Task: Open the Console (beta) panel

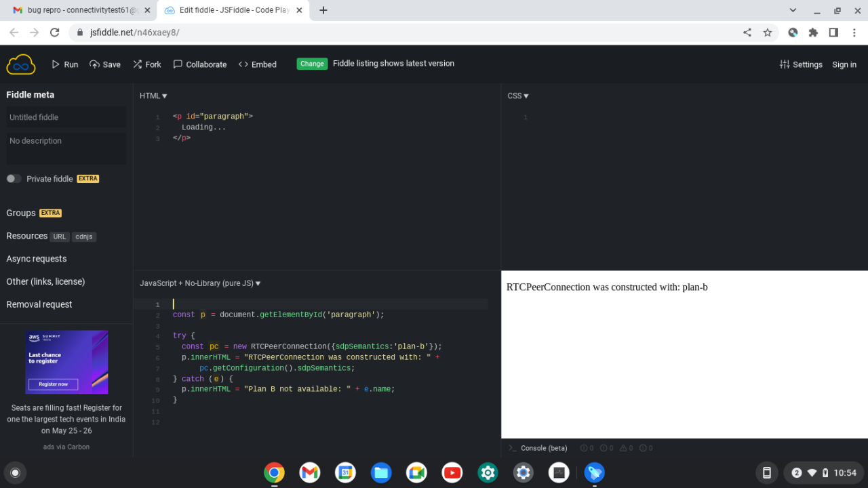Action: (x=538, y=448)
